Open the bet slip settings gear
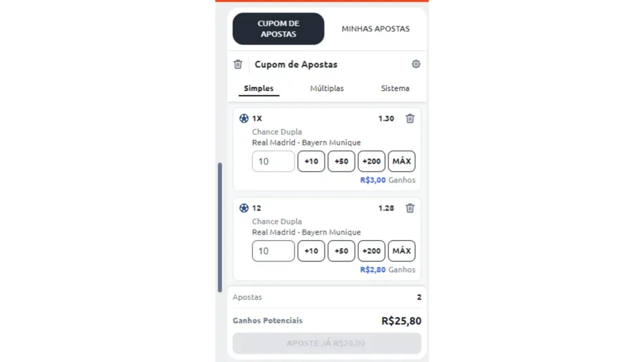Image resolution: width=644 pixels, height=362 pixels. coord(416,64)
